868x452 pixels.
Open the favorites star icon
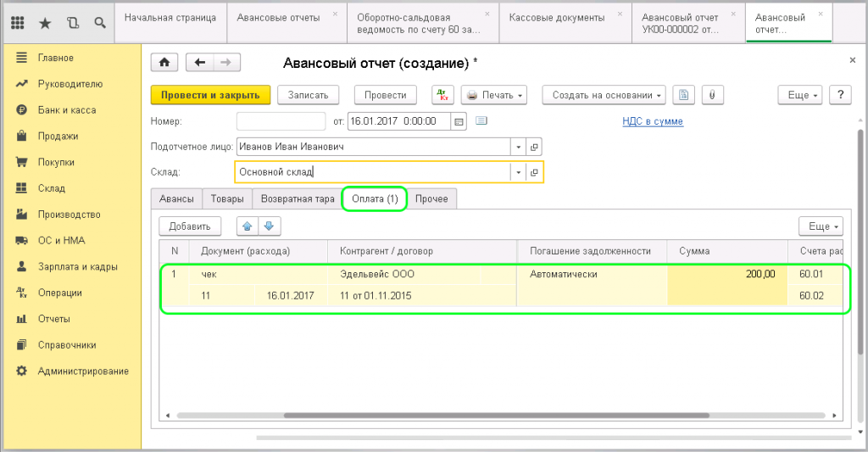tap(44, 23)
